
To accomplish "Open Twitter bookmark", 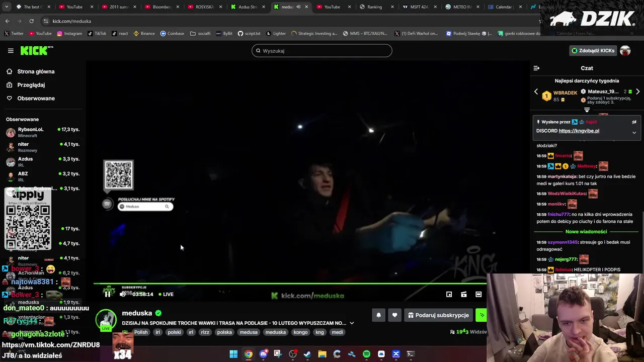I will point(14,34).
